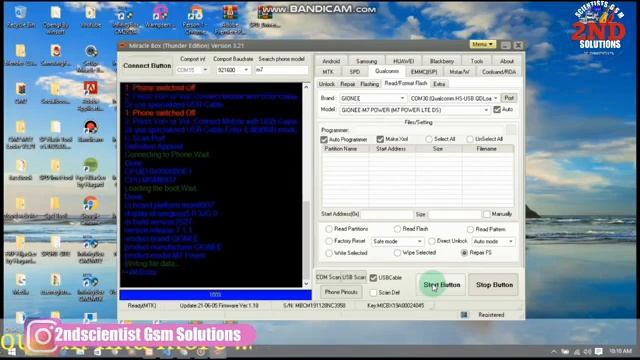The width and height of the screenshot is (640, 360).
Task: Switch to the HUAWEI tab
Action: click(x=404, y=61)
